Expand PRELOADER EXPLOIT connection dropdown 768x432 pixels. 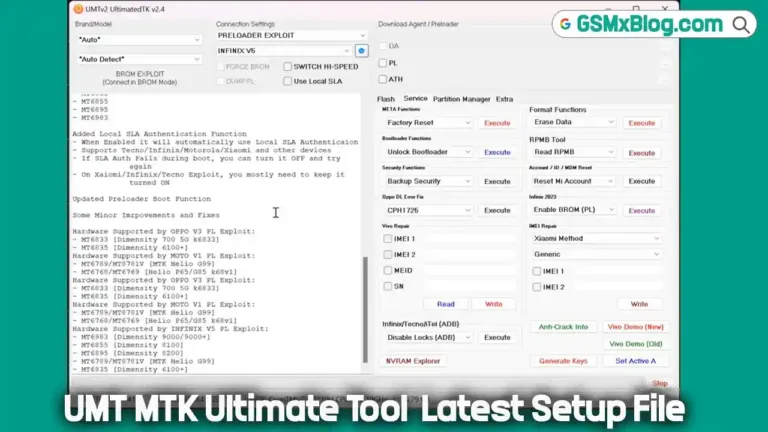[291, 35]
